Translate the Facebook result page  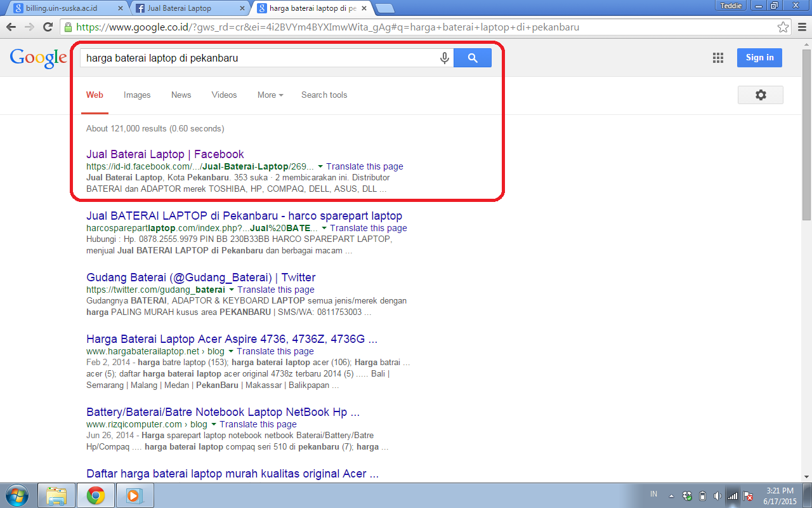tap(365, 166)
